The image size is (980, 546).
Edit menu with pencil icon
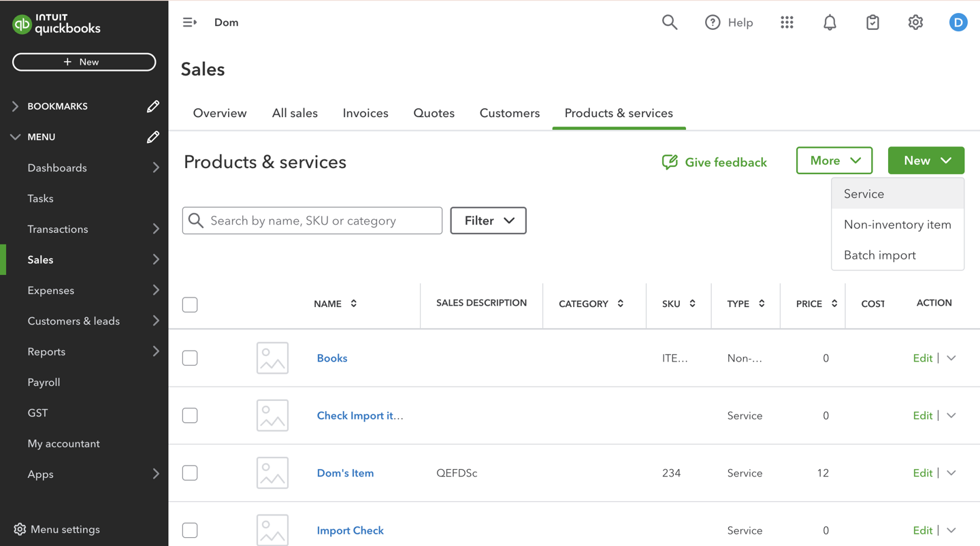[153, 137]
